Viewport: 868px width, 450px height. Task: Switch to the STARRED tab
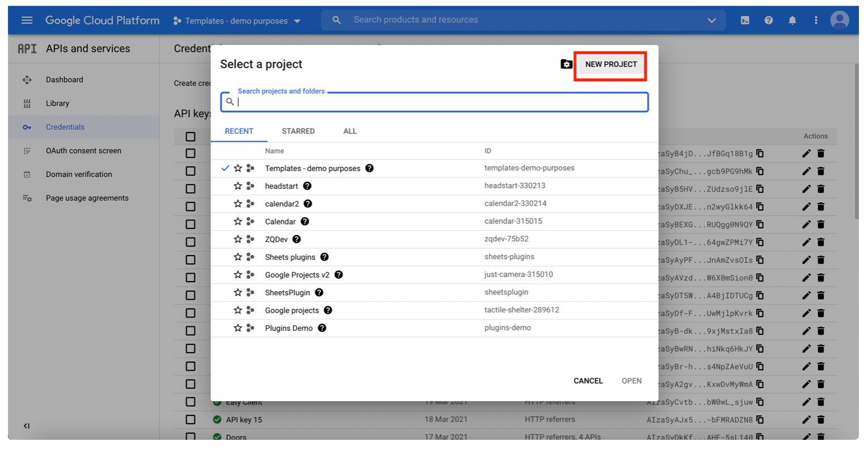298,131
